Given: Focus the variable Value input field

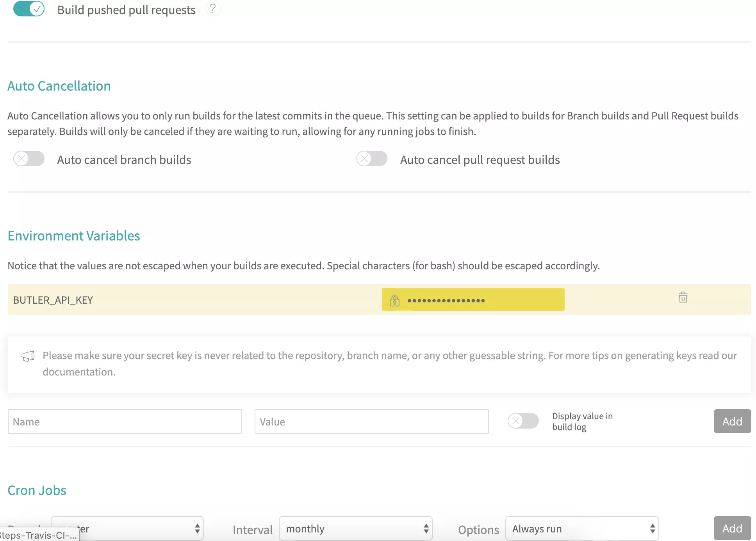Looking at the screenshot, I should point(371,422).
